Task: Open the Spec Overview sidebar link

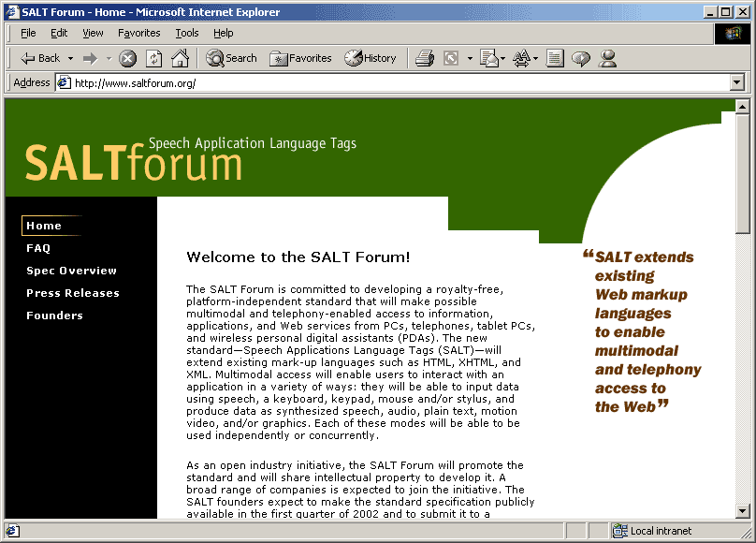Action: [x=71, y=271]
